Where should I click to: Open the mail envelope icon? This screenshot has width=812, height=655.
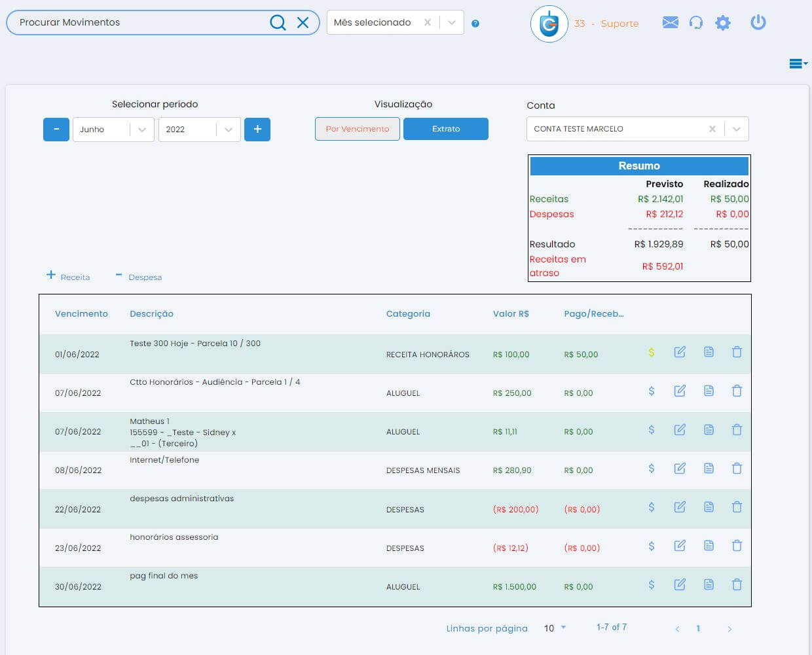[670, 23]
